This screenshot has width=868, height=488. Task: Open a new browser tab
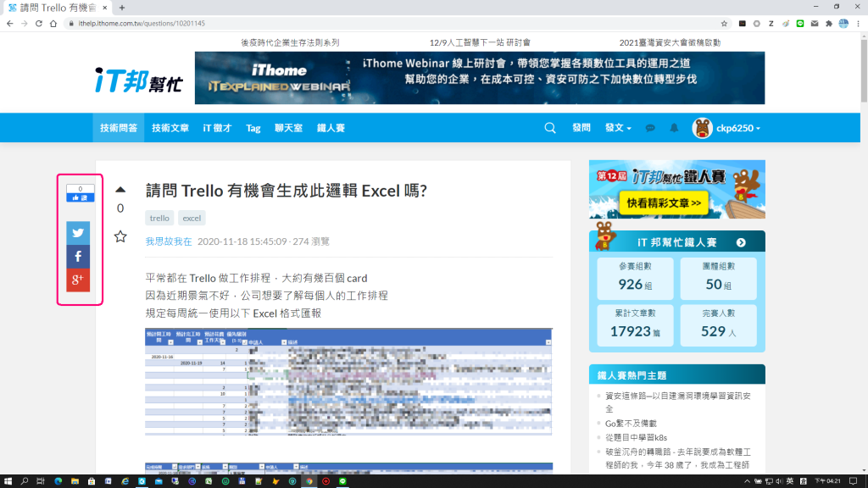click(x=122, y=8)
